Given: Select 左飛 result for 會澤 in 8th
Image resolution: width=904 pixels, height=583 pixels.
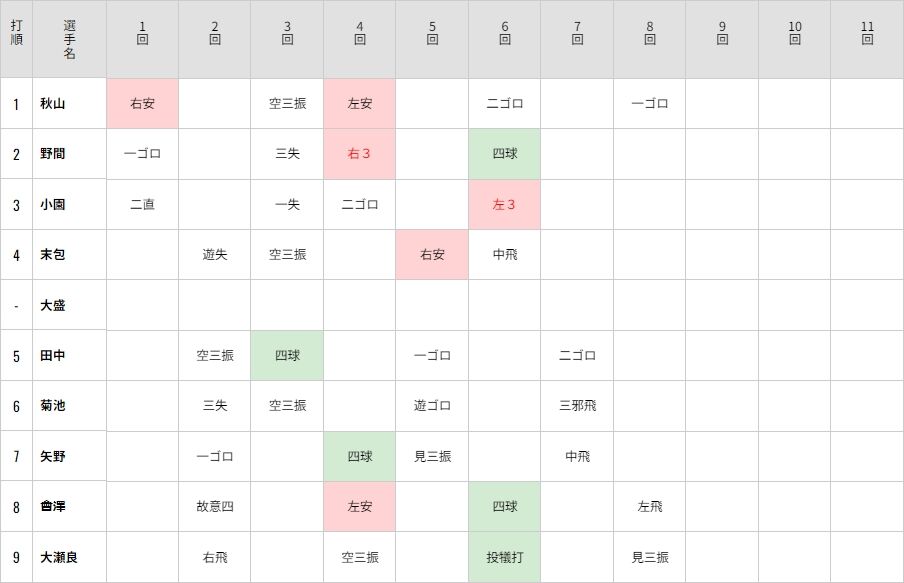Looking at the screenshot, I should tap(650, 507).
